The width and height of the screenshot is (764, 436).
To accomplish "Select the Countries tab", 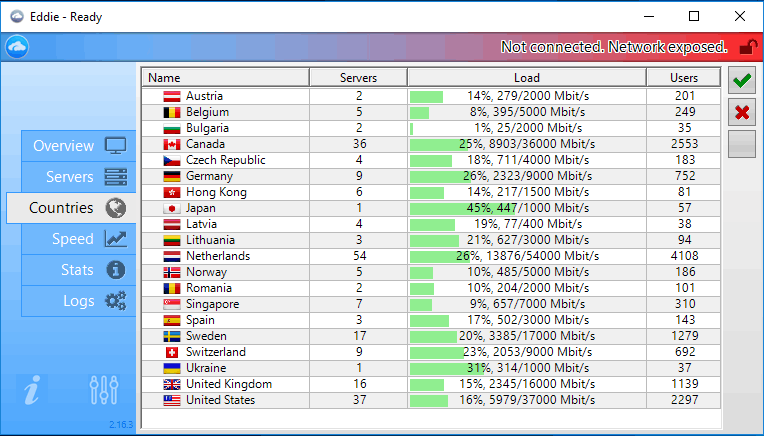I will click(71, 208).
